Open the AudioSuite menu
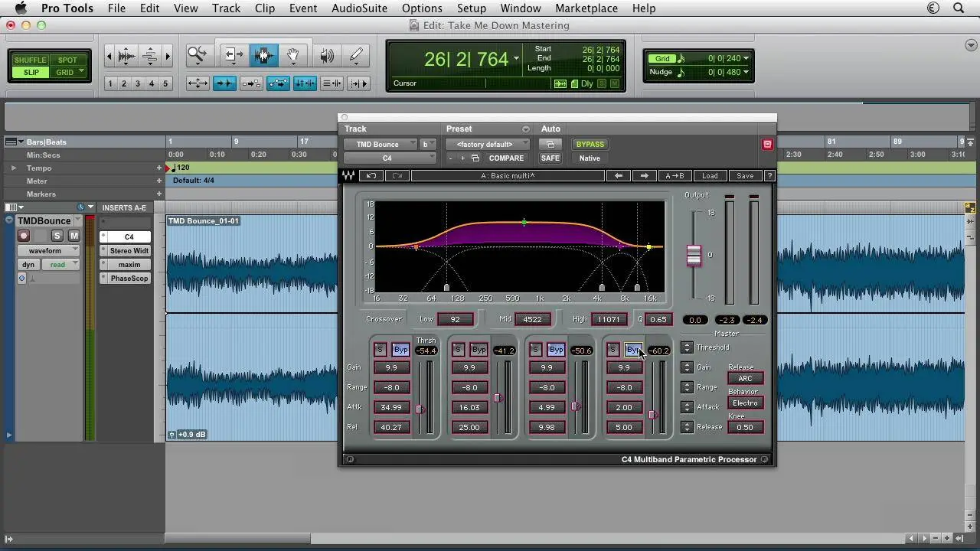Screen dimensions: 980x551 pos(359,8)
